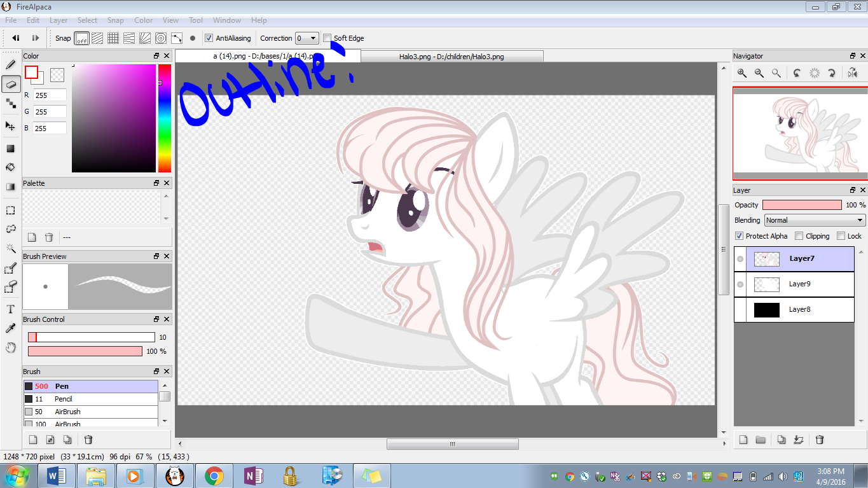Click the R color value input field
The image size is (868, 488).
50,95
